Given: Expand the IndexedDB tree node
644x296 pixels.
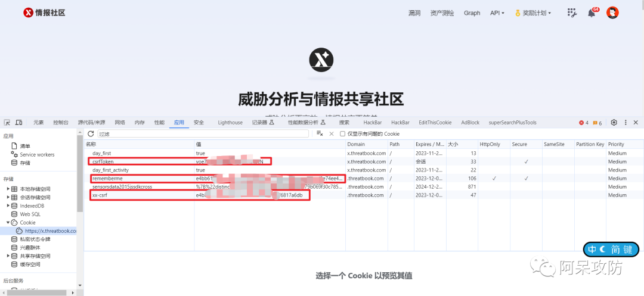Looking at the screenshot, I should [x=8, y=205].
